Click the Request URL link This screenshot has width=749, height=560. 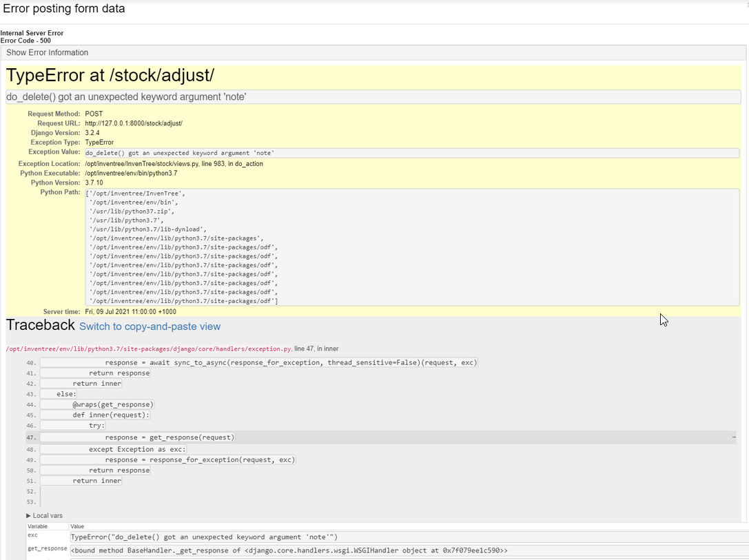click(x=134, y=123)
